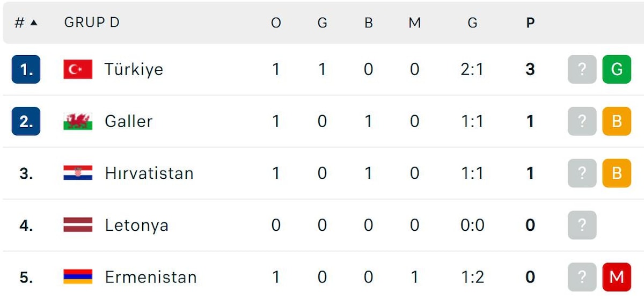Click orange B form badge for Galler
644x299 pixels.
click(x=617, y=121)
